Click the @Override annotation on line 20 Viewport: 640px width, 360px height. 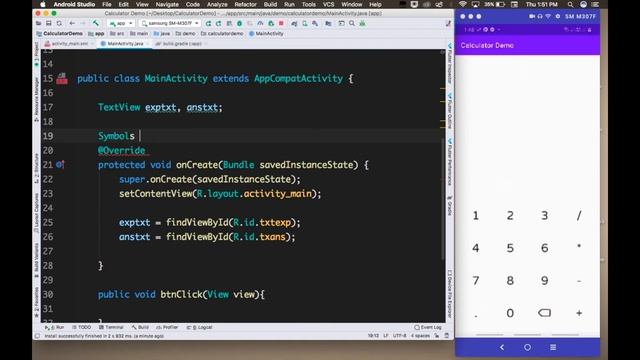(x=122, y=150)
